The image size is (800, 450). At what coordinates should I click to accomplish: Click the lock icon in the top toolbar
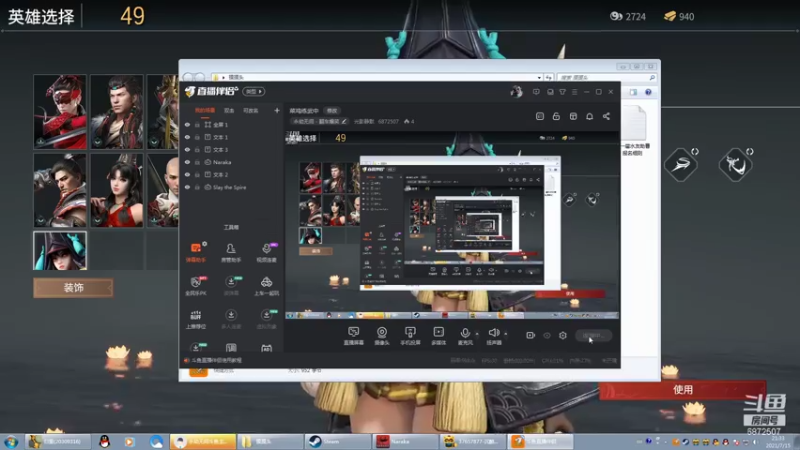tap(556, 116)
